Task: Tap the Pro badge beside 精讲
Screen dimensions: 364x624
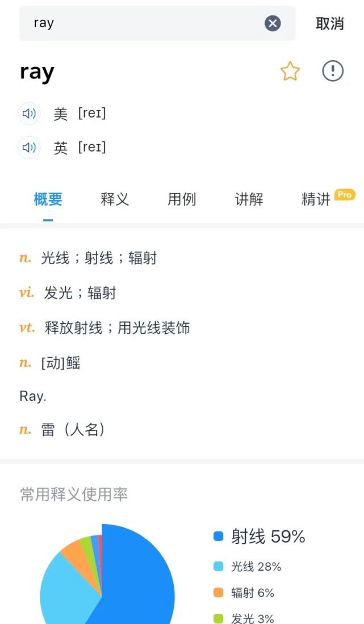Action: click(345, 195)
